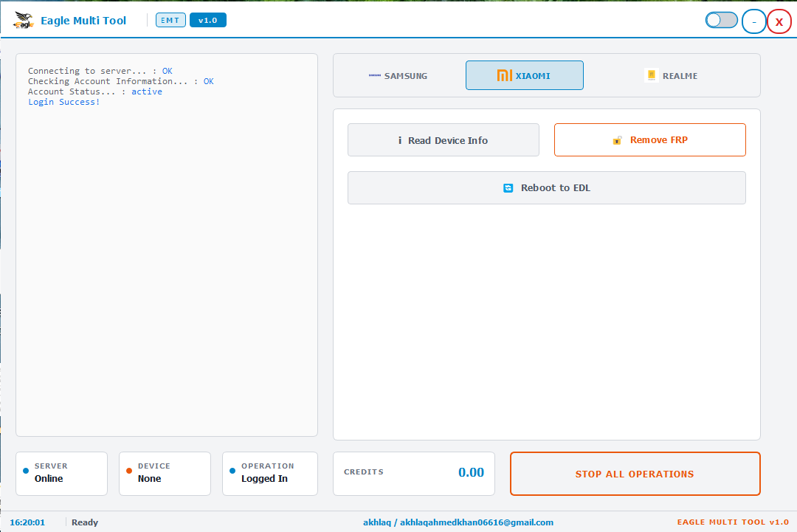Image resolution: width=797 pixels, height=532 pixels.
Task: Click the Eagle logo icon
Action: pyautogui.click(x=24, y=21)
